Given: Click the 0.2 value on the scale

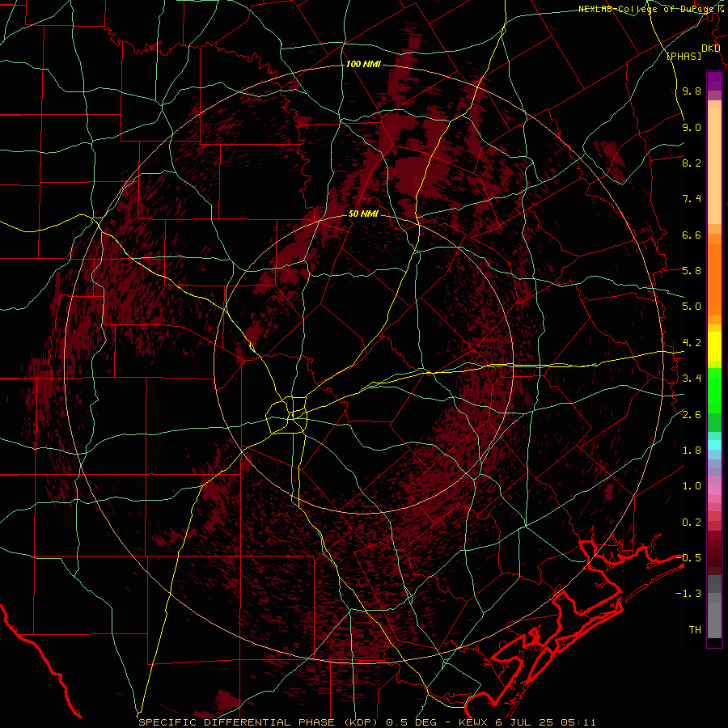Looking at the screenshot, I should pyautogui.click(x=692, y=523).
